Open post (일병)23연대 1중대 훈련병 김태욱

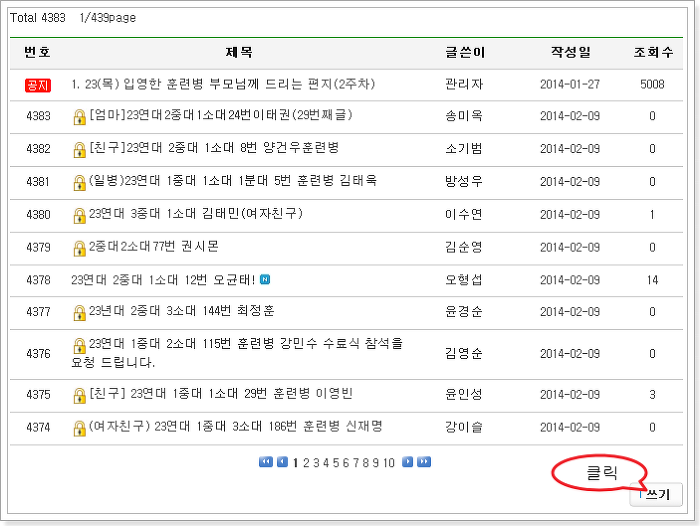click(x=233, y=180)
